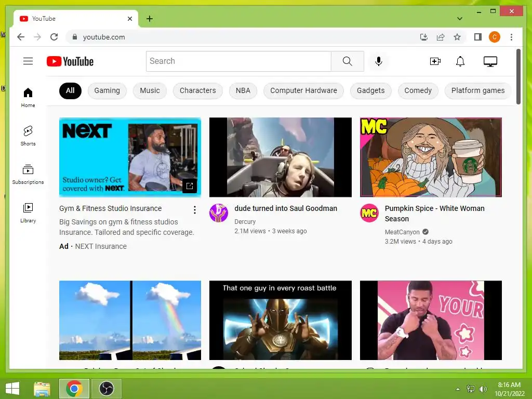Go back to the previous page

pos(21,37)
